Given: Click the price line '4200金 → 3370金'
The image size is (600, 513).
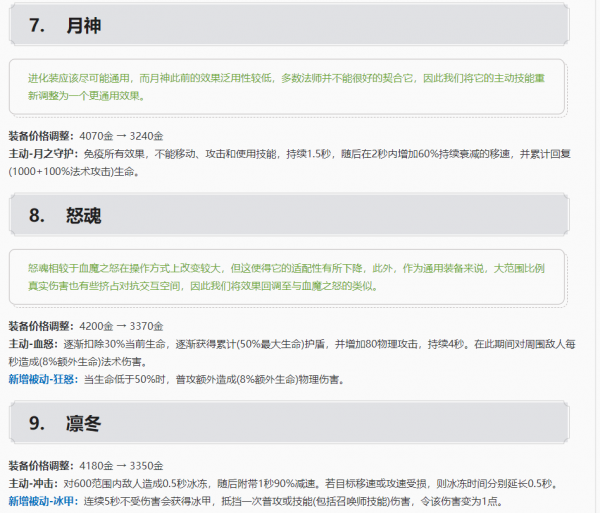Looking at the screenshot, I should click(x=121, y=326).
